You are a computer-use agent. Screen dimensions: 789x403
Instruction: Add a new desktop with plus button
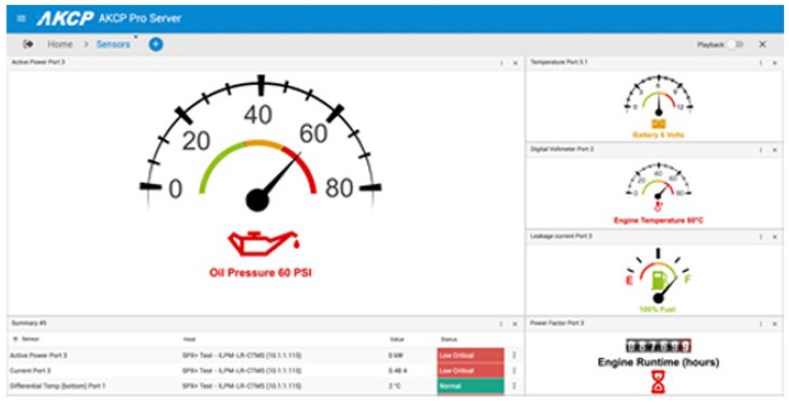(156, 44)
